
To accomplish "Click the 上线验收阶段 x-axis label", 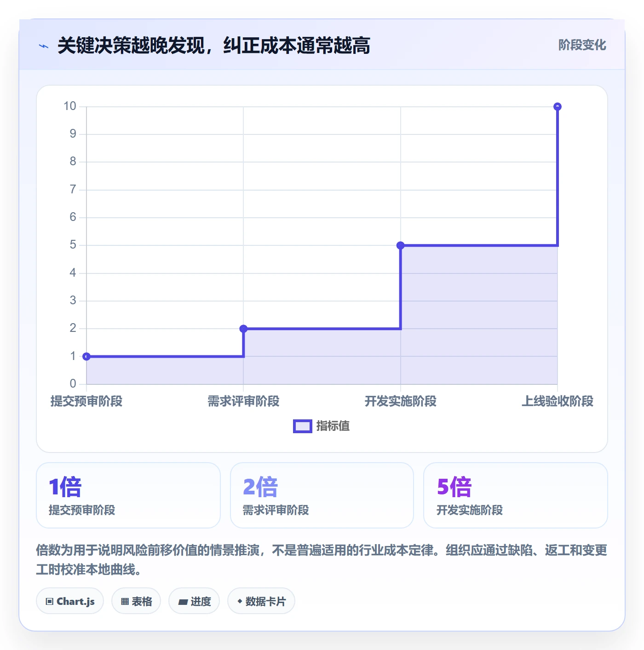I will tap(558, 401).
